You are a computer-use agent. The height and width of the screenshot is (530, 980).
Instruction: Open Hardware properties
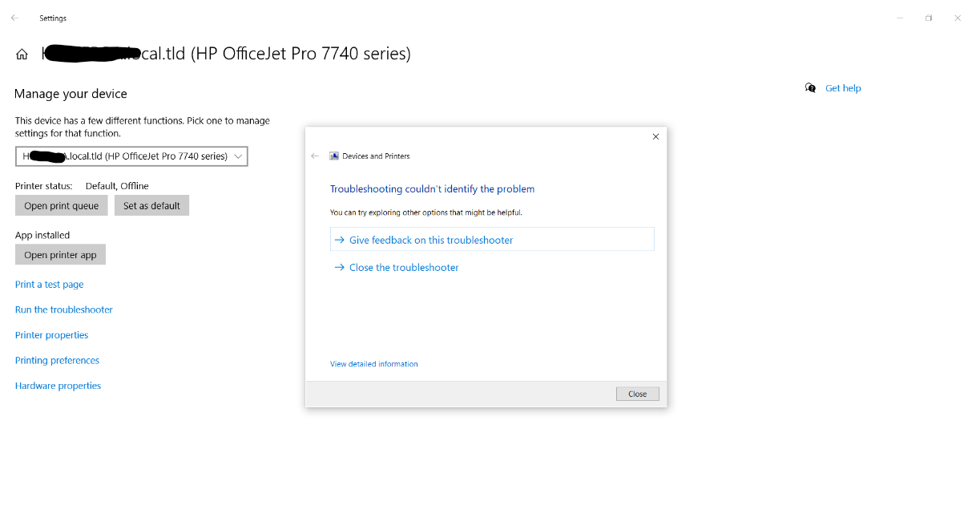tap(58, 386)
